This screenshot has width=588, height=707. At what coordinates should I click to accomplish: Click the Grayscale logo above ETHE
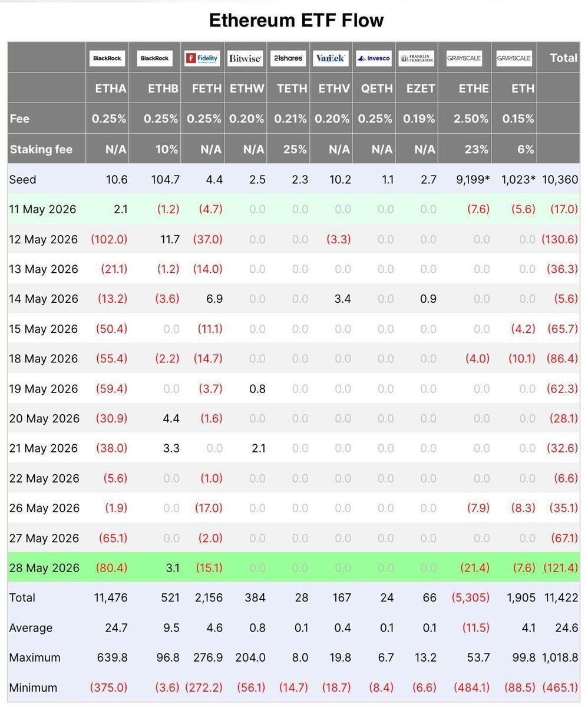pyautogui.click(x=463, y=58)
